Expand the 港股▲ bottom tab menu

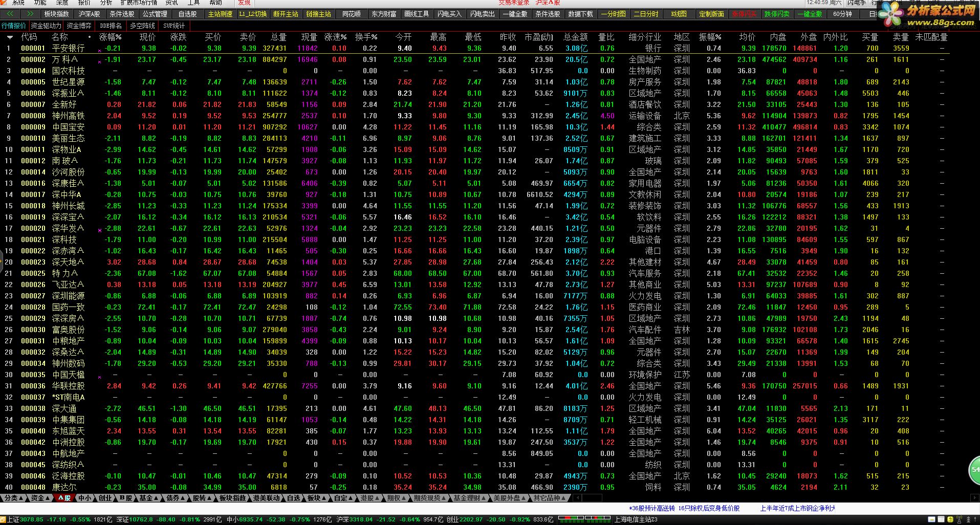coord(369,498)
